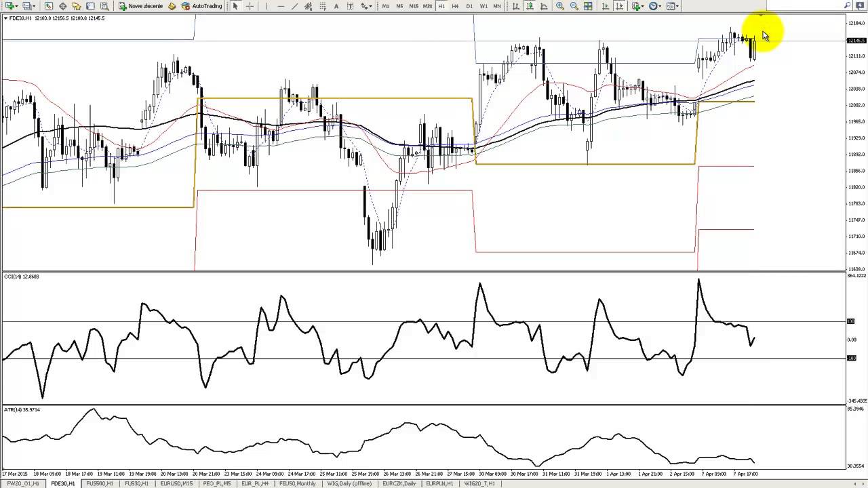
Task: Open the chat bubble icon
Action: (860, 5)
